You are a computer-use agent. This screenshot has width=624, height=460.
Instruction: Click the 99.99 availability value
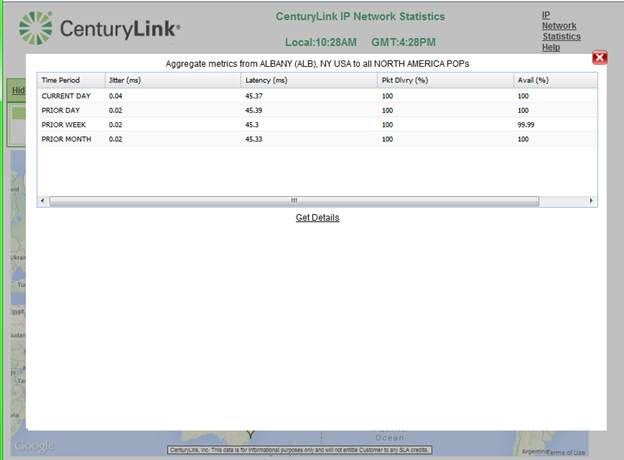tap(526, 125)
